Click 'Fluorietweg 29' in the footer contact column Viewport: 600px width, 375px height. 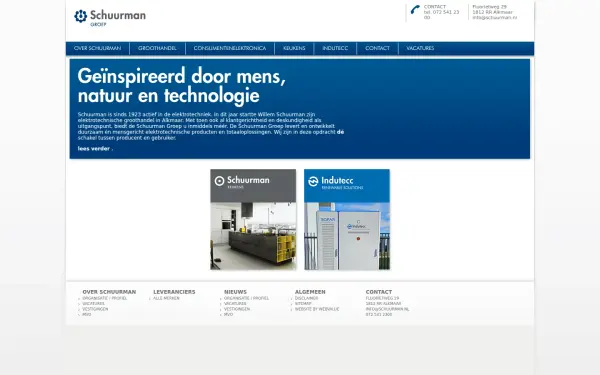click(382, 298)
